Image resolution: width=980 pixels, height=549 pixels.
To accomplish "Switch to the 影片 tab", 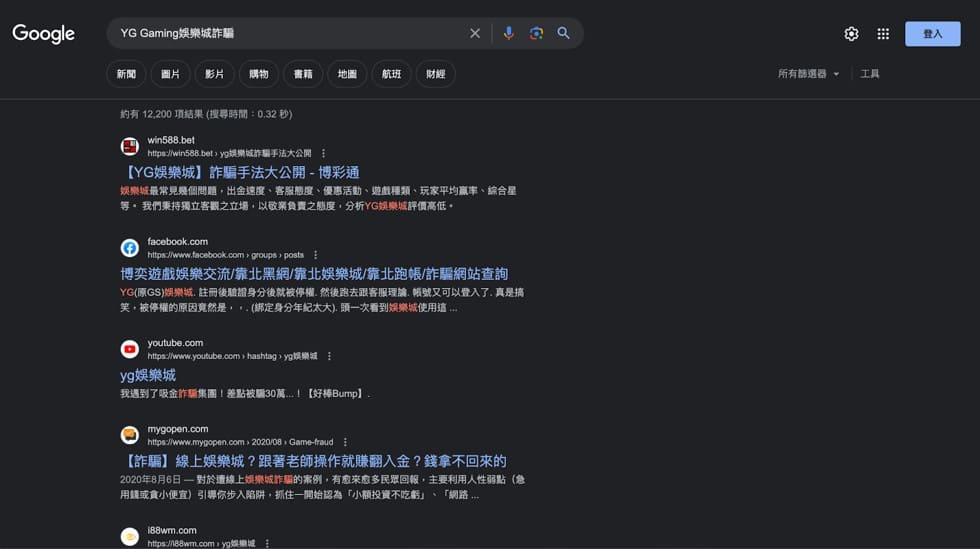I will 214,74.
